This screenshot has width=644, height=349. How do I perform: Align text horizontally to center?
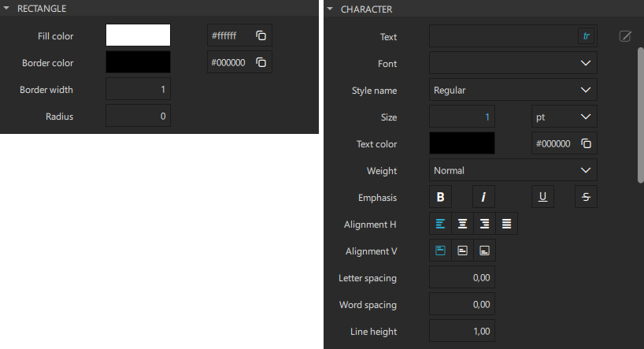(463, 224)
